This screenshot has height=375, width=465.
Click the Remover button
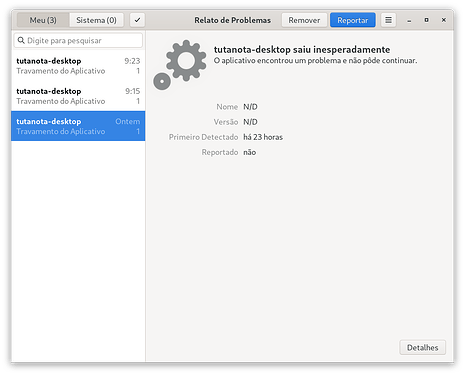click(304, 20)
